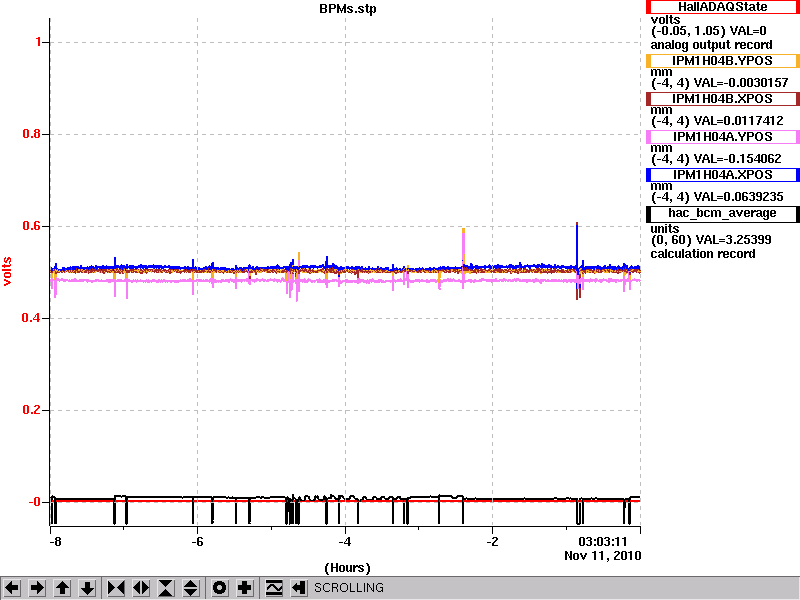Click the SCROLLING status text
This screenshot has width=800, height=600.
[x=349, y=588]
